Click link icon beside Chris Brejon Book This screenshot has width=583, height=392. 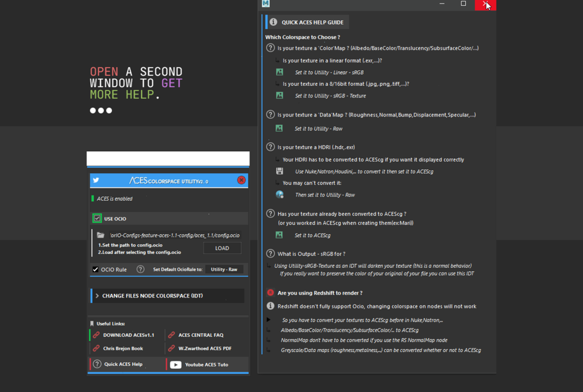[96, 348]
